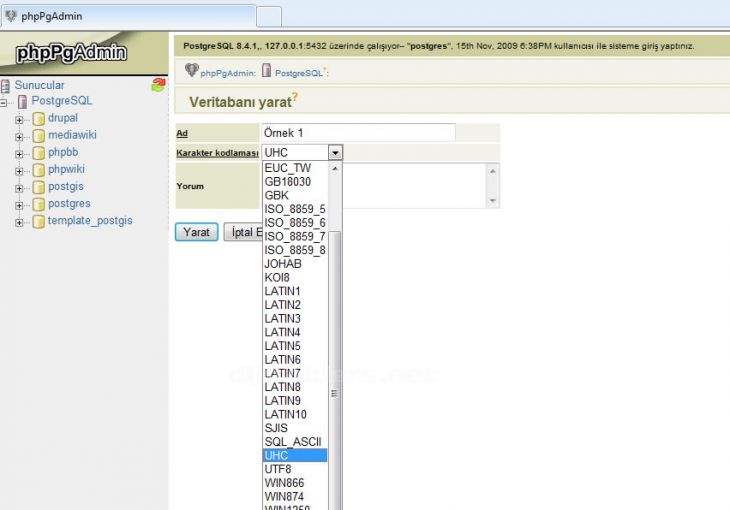Click the postgres database icon
This screenshot has height=510, width=730.
tap(39, 204)
